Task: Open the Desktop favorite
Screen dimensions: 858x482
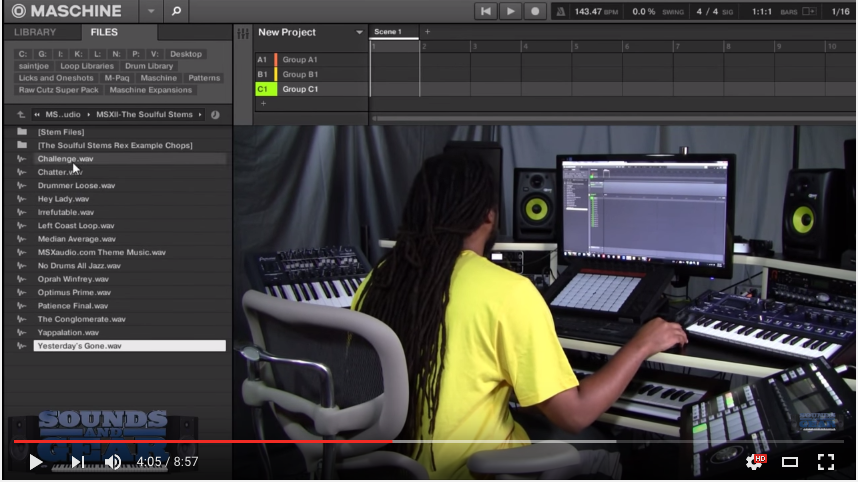Action: 186,54
